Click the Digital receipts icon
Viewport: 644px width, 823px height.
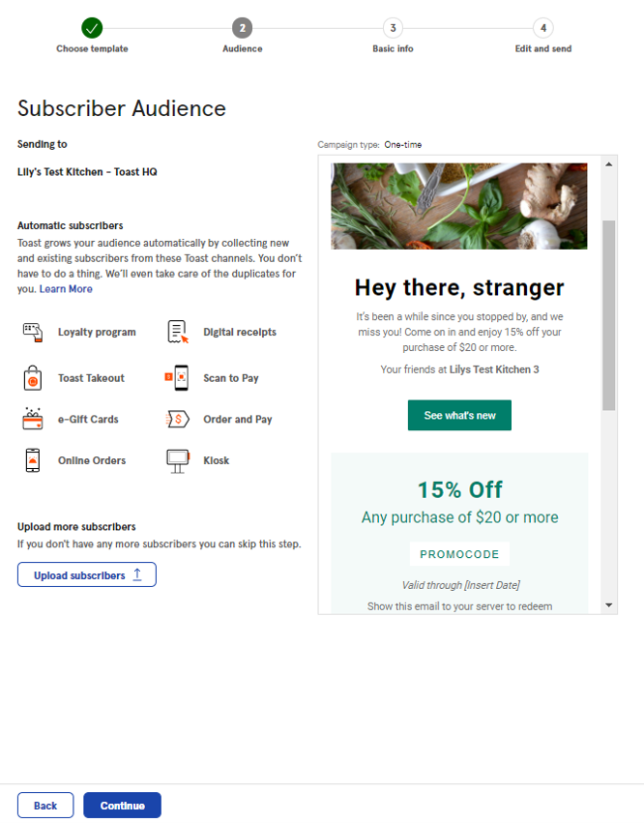click(176, 331)
